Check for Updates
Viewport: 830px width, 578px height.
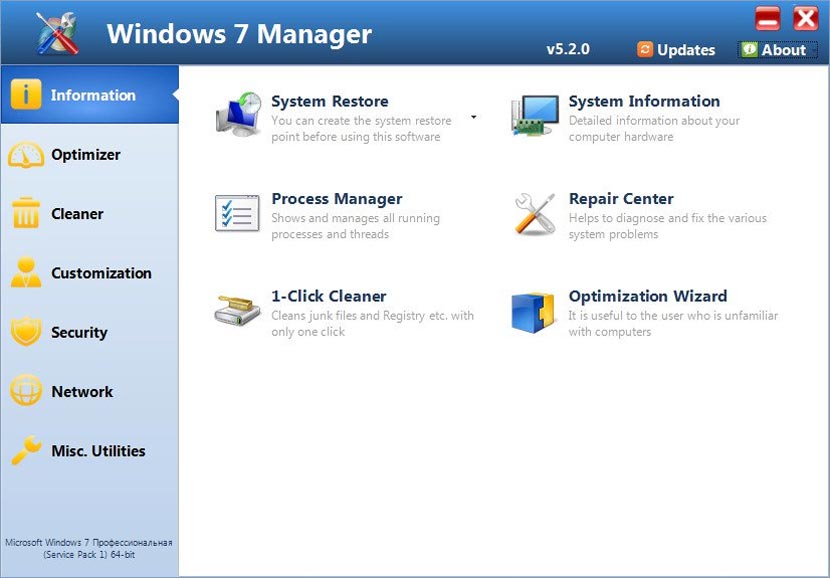[x=676, y=49]
